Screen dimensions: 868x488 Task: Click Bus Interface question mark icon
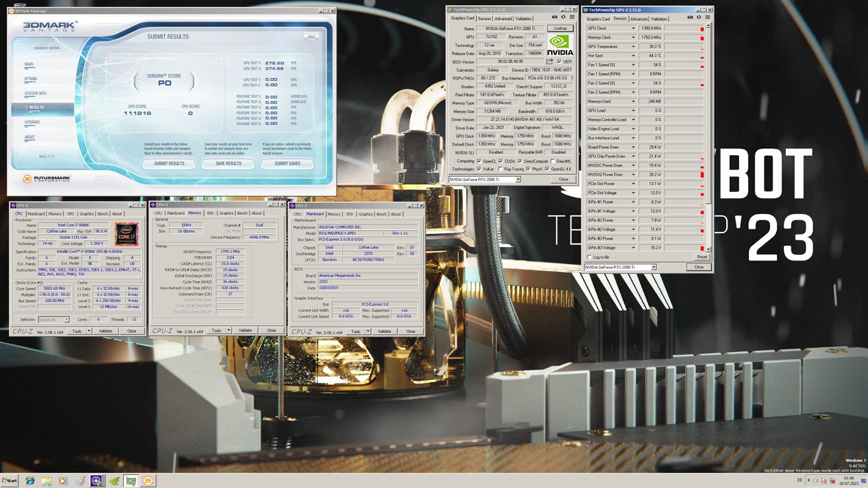[x=572, y=78]
